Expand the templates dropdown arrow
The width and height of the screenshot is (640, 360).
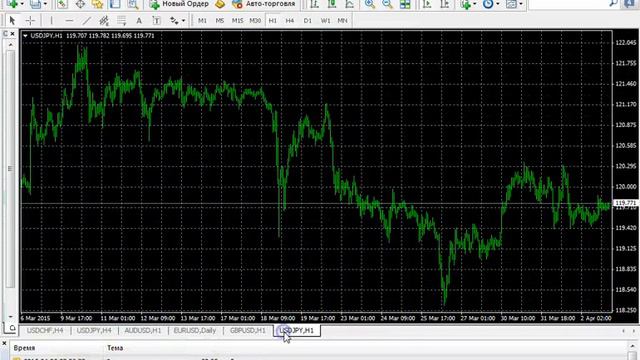click(521, 4)
